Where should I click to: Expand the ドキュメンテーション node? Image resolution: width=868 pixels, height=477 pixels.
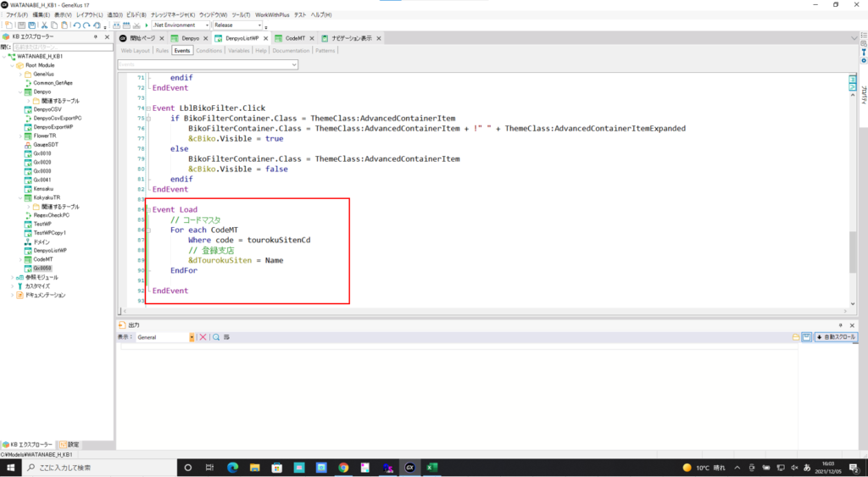coord(12,295)
